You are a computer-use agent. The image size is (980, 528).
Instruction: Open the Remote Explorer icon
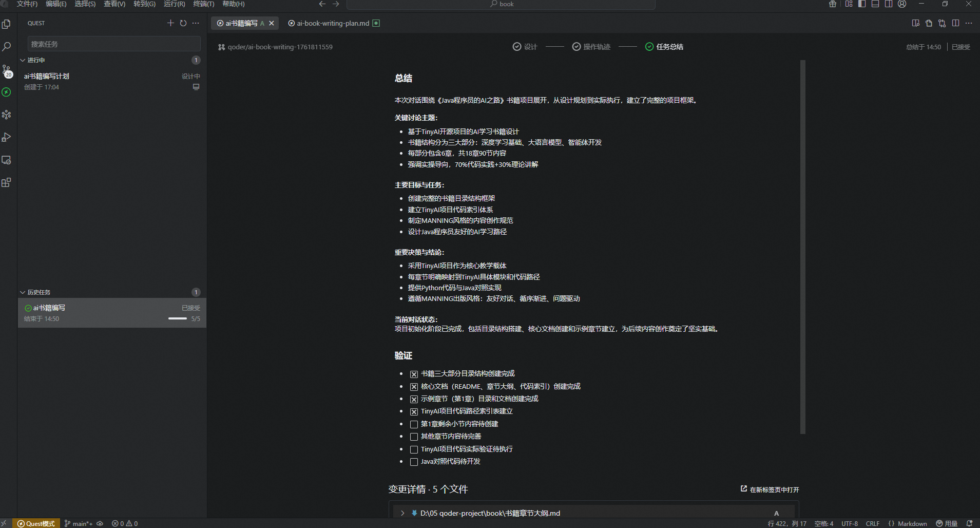pyautogui.click(x=7, y=160)
